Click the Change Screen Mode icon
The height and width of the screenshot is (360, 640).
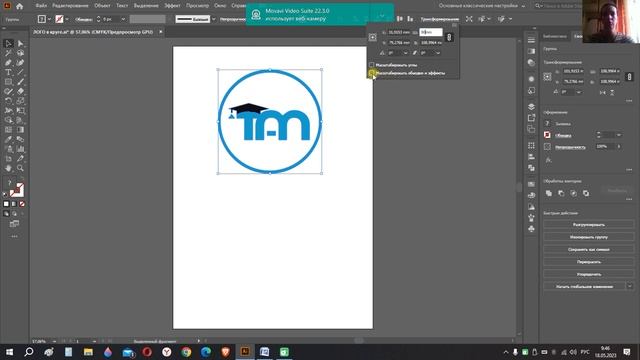[x=14, y=224]
